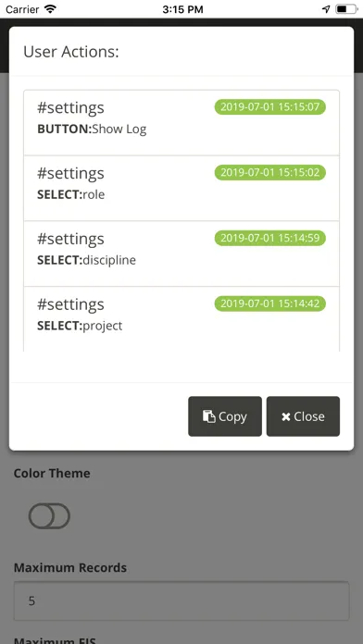
Task: Tap the Carrier label in status bar
Action: [x=22, y=9]
